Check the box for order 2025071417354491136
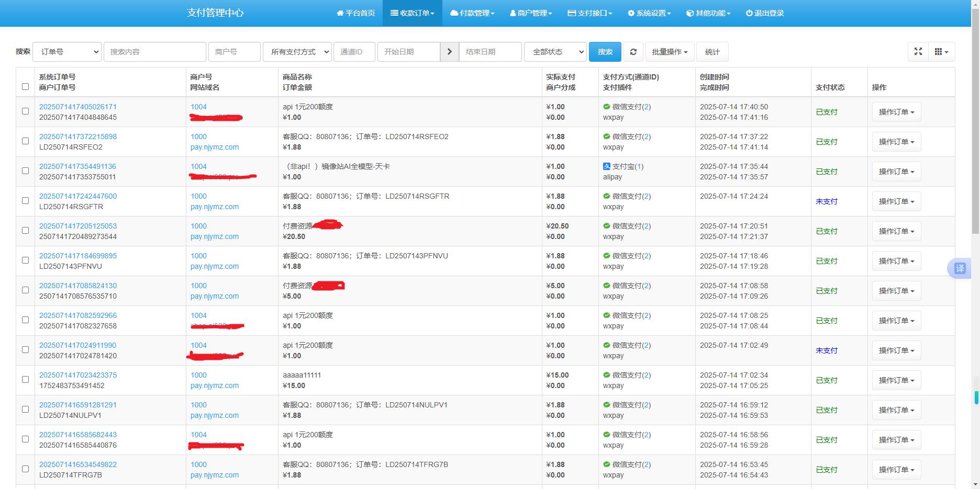This screenshot has width=980, height=489. (x=25, y=170)
